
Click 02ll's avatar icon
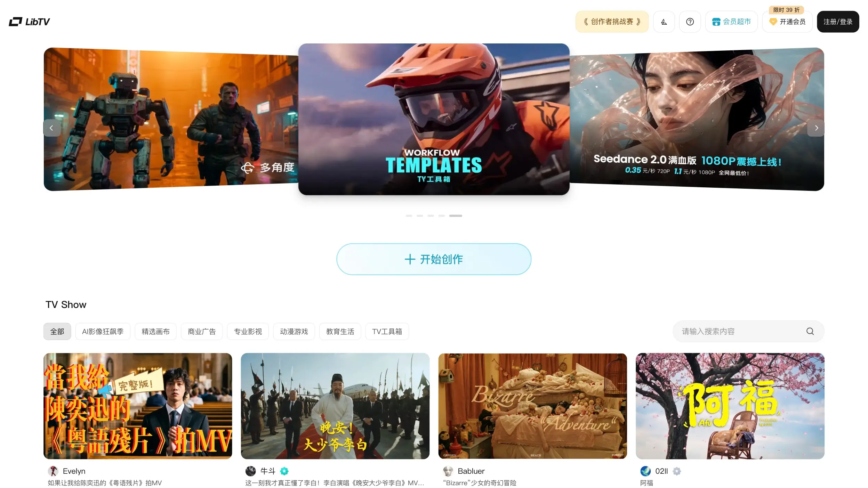tap(645, 471)
